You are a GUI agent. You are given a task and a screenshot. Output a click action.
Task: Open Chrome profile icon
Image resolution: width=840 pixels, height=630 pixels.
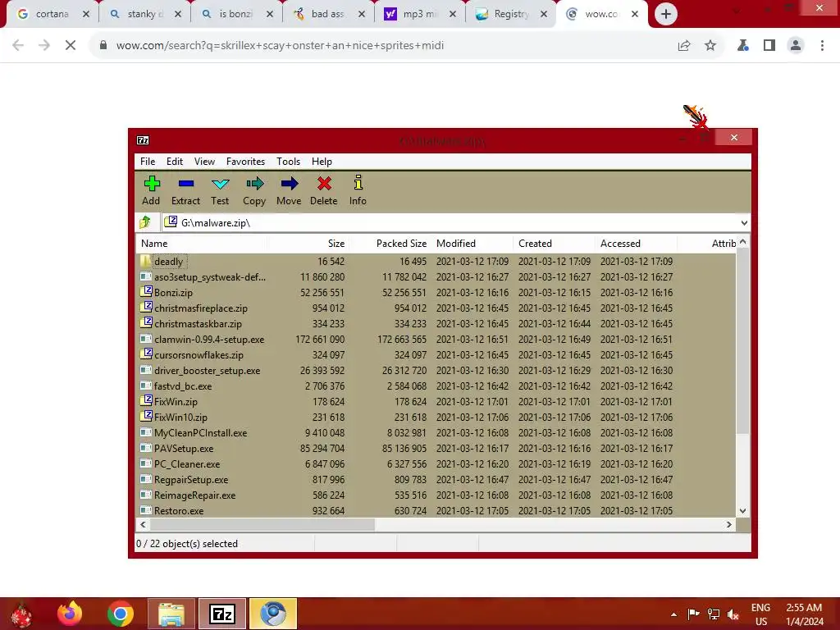(x=796, y=46)
